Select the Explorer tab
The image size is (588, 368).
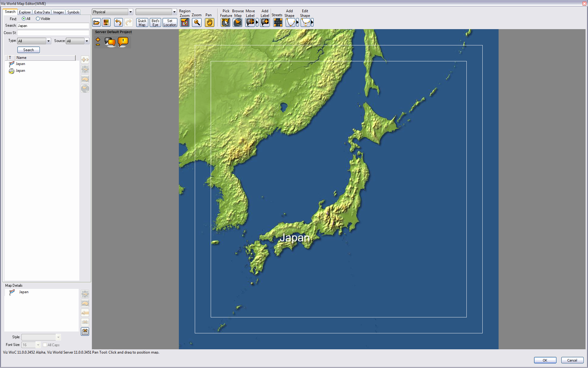coord(24,12)
